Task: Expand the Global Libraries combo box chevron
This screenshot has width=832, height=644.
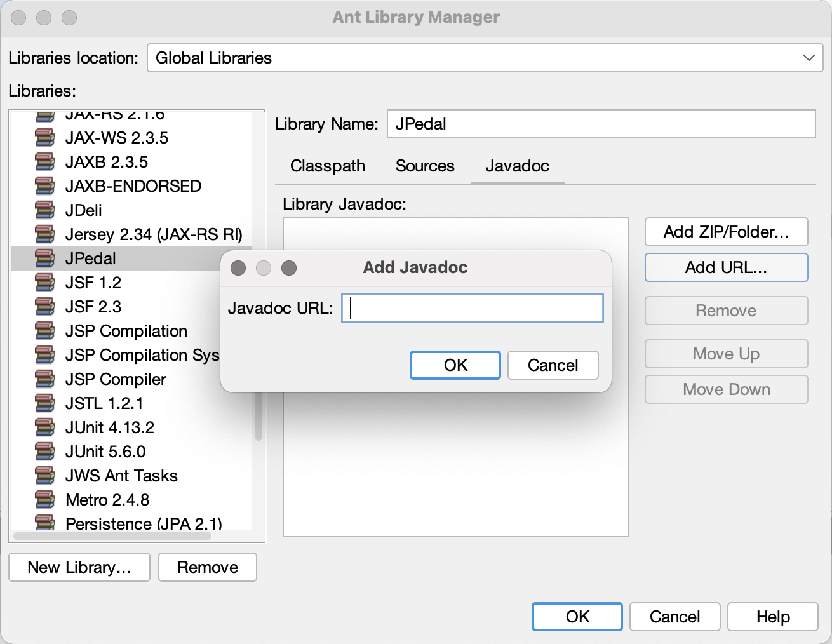Action: (x=809, y=58)
